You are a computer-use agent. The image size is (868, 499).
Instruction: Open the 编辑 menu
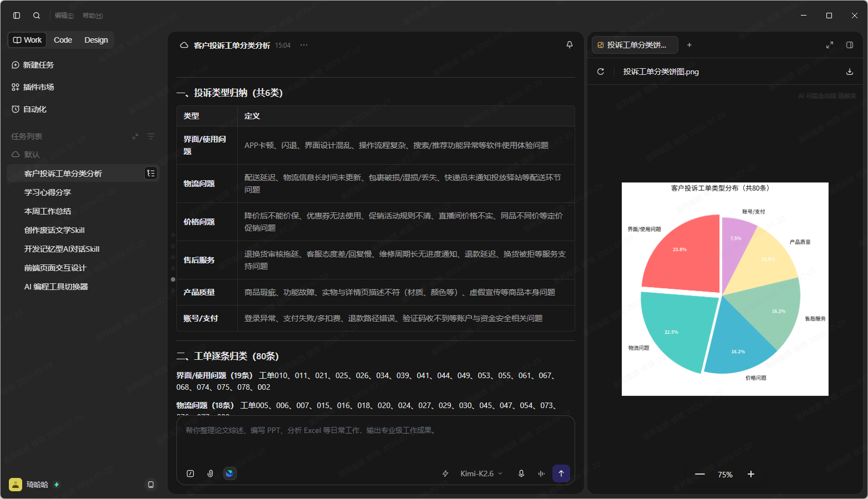pyautogui.click(x=64, y=16)
